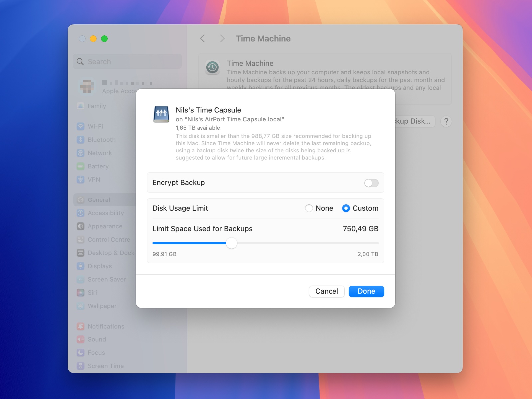Click the question mark help button

446,121
